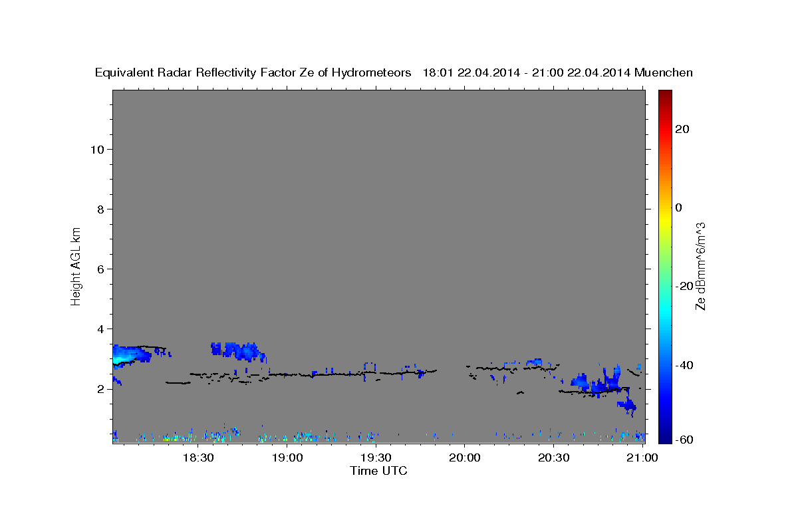The height and width of the screenshot is (532, 798).
Task: Click the height tick label 2
Action: pyautogui.click(x=101, y=389)
